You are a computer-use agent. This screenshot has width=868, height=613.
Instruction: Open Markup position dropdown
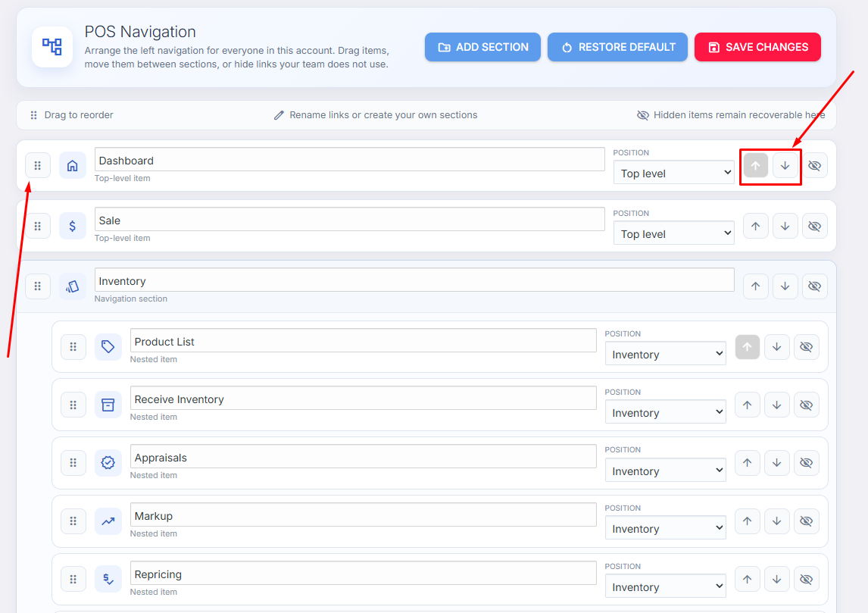(x=666, y=528)
